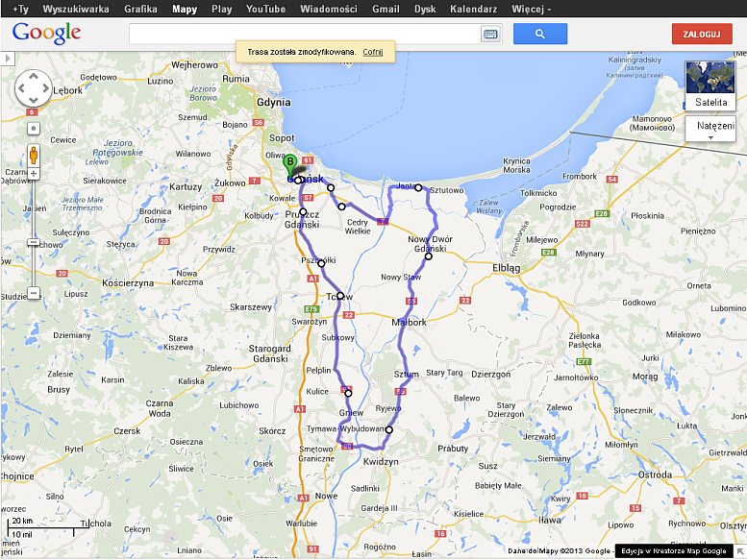The image size is (747, 560).
Task: Click the Sztum town label
Action: coord(407,374)
